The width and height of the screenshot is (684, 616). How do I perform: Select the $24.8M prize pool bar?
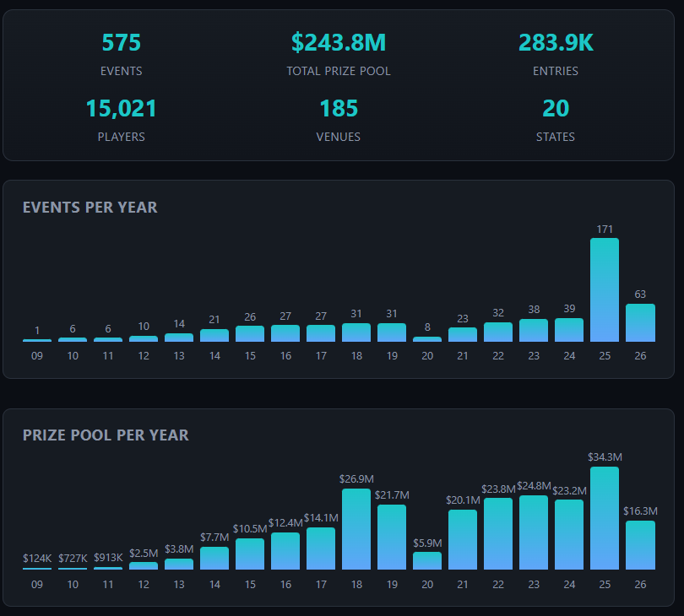coord(534,532)
